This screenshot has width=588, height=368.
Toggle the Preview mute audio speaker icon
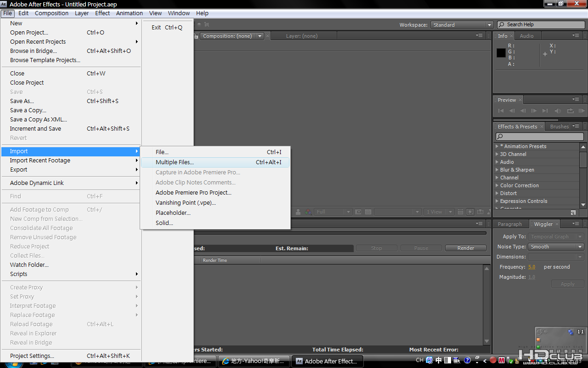tap(558, 111)
